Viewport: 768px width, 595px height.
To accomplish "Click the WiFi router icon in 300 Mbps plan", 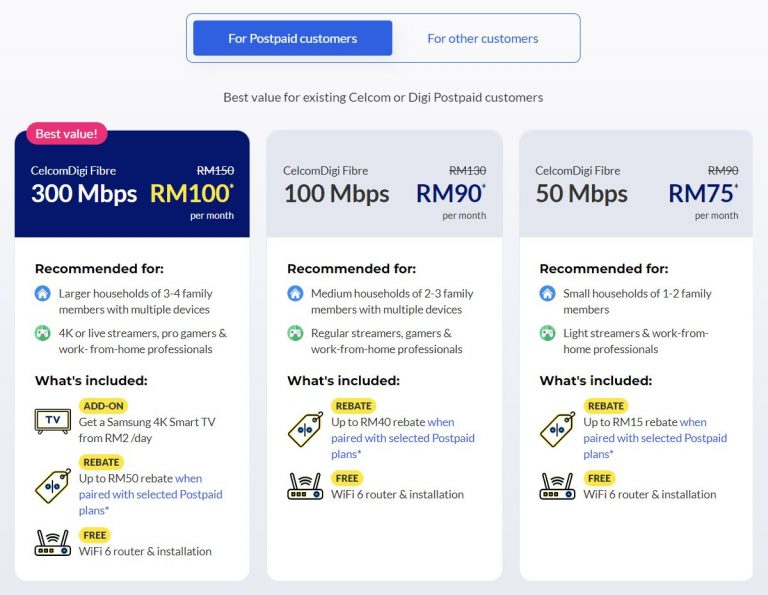I will [x=52, y=543].
